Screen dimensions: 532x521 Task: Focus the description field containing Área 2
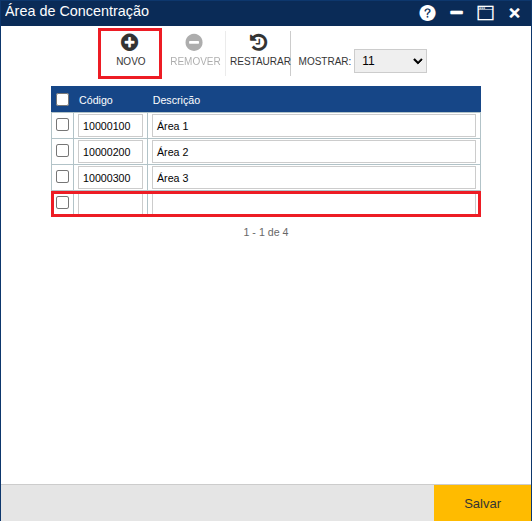click(314, 152)
